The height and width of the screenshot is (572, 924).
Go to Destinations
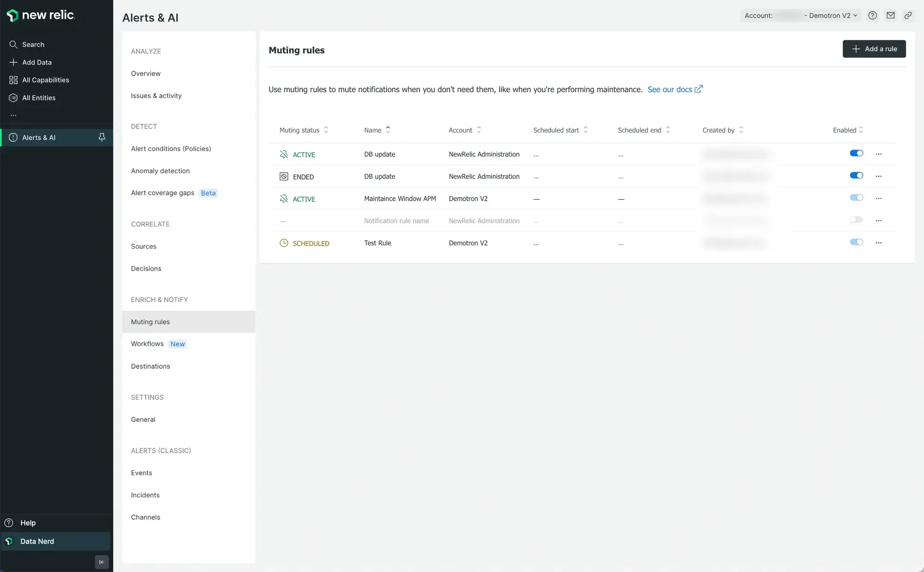151,366
